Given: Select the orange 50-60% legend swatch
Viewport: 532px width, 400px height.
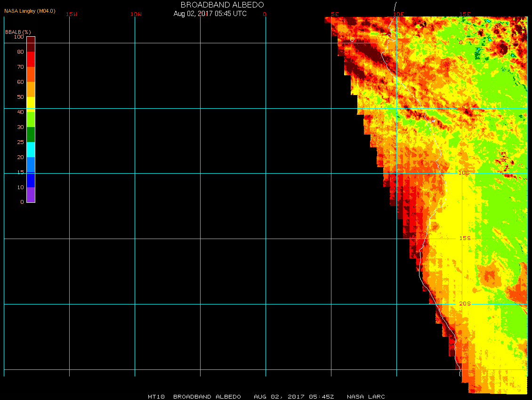Looking at the screenshot, I should pyautogui.click(x=31, y=89).
